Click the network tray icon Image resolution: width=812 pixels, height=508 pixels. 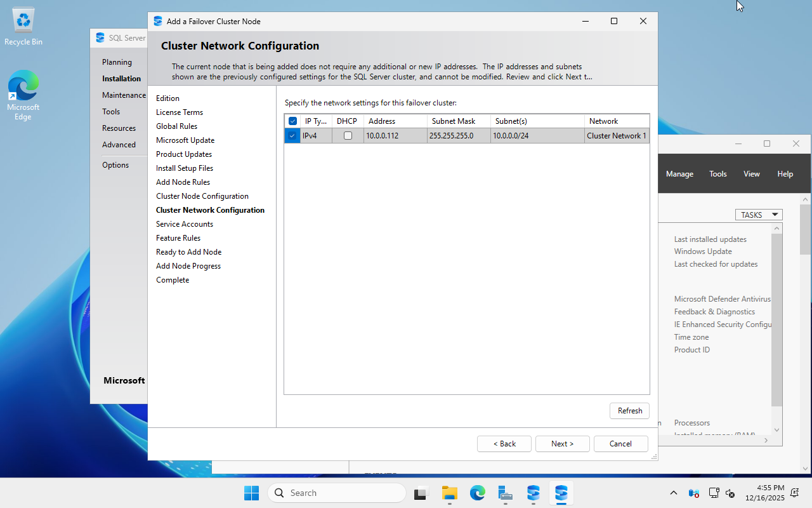tap(714, 493)
